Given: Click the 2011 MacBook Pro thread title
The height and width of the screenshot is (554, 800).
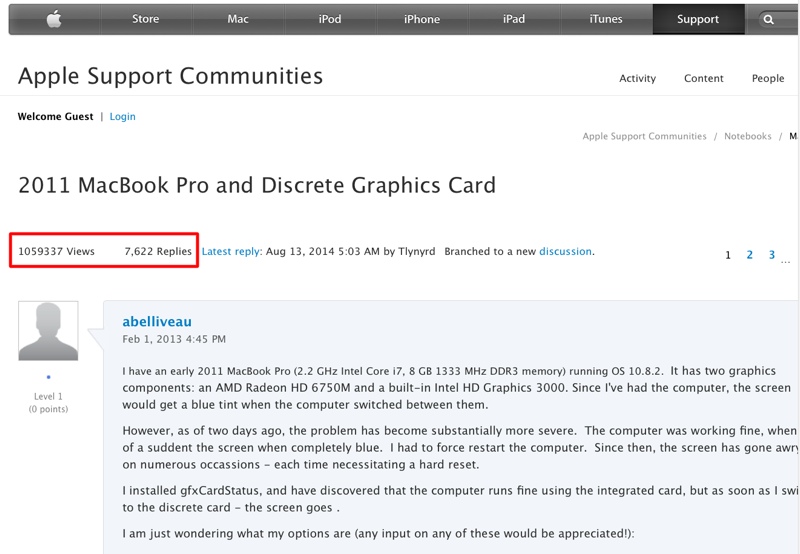Looking at the screenshot, I should (x=257, y=185).
